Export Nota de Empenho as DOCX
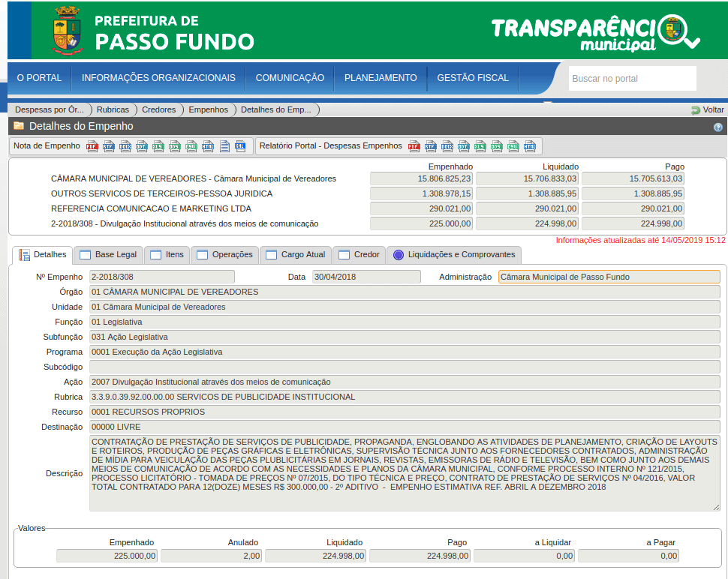Viewport: 728px width, 579px height. coord(125,146)
